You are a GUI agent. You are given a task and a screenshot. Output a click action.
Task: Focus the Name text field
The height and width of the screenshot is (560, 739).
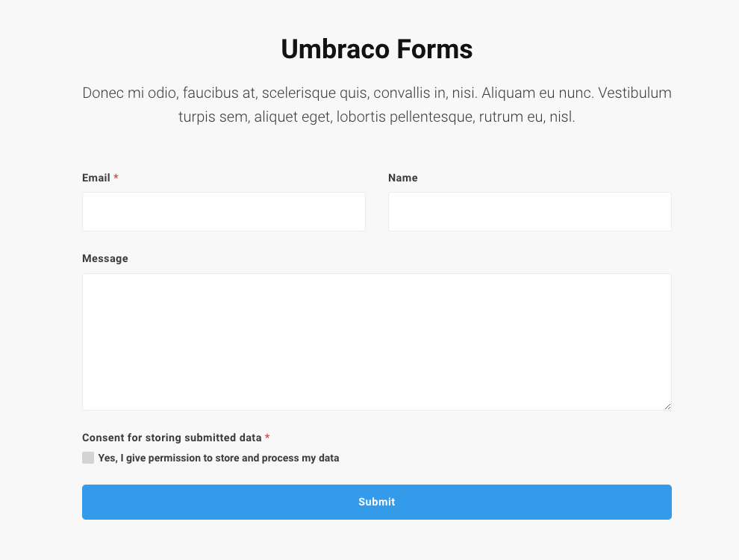(x=530, y=211)
